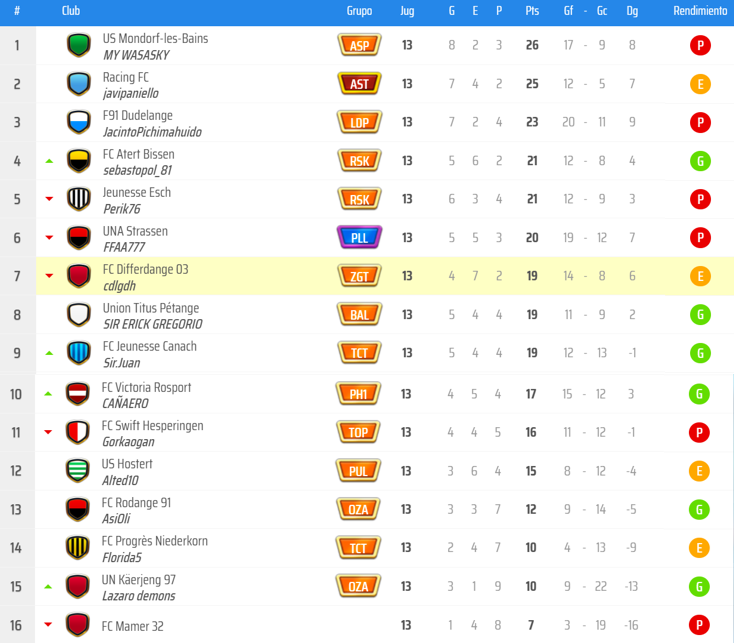
Task: Click FC Progrès Niederkorn yellow-black crest
Action: pyautogui.click(x=78, y=548)
